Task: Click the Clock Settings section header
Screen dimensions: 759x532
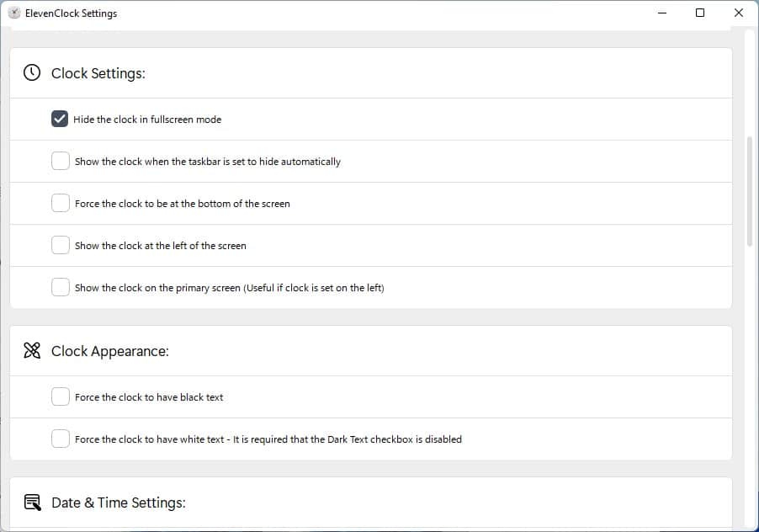Action: click(98, 73)
